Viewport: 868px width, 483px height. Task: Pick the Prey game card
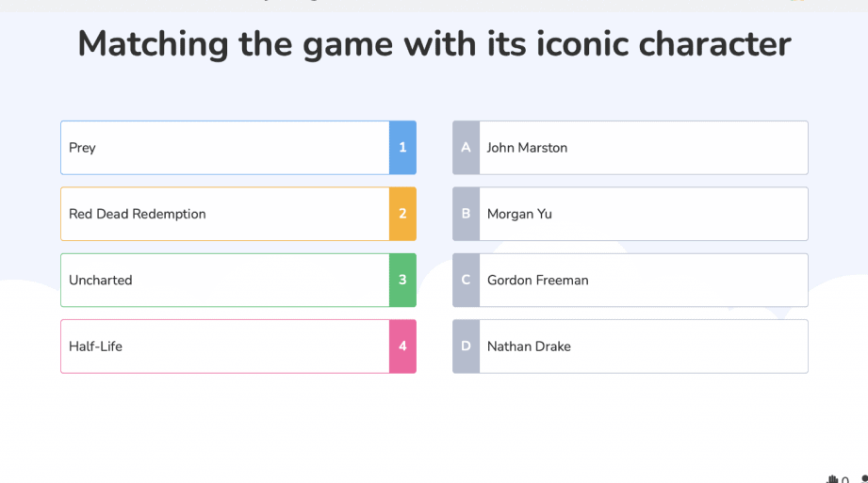224,148
